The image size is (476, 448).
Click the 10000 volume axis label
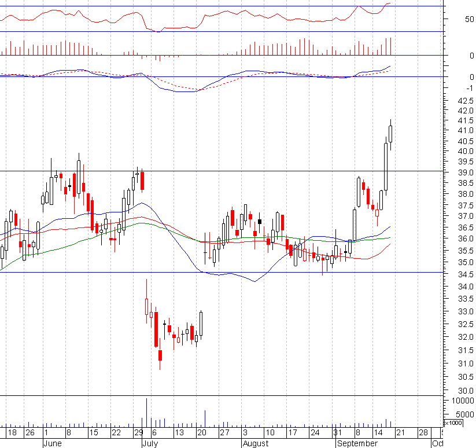[x=463, y=401]
